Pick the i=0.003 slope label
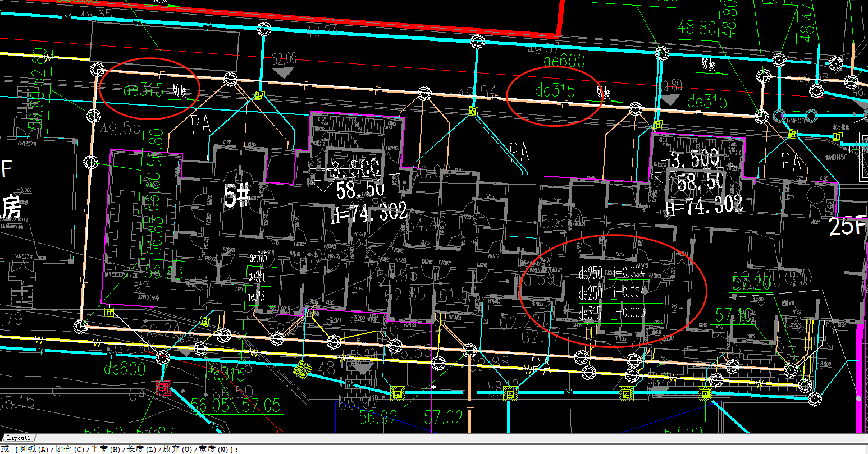 tap(629, 313)
